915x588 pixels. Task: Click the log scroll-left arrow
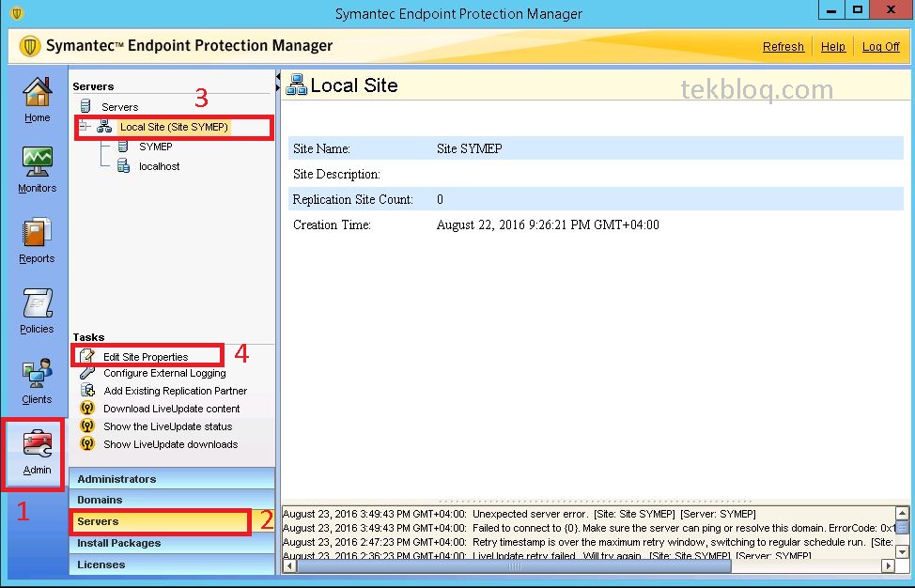288,565
